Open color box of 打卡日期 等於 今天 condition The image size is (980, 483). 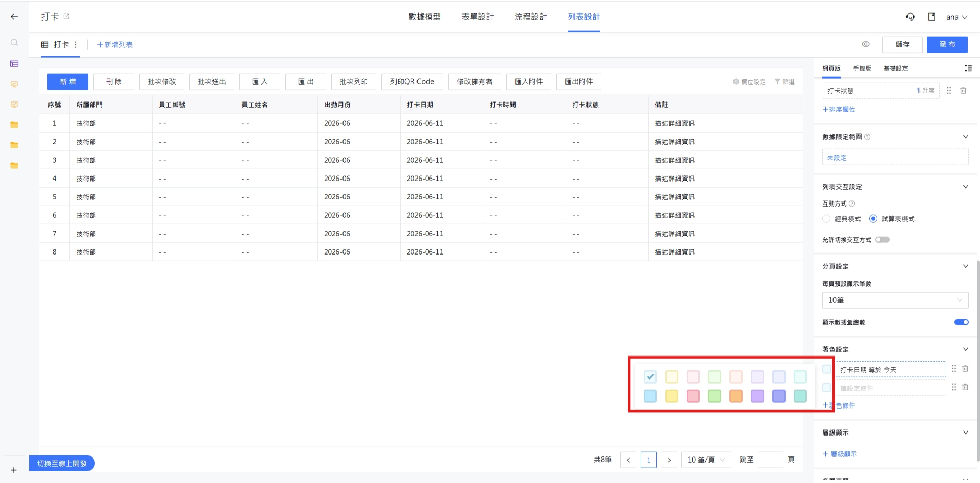(827, 369)
